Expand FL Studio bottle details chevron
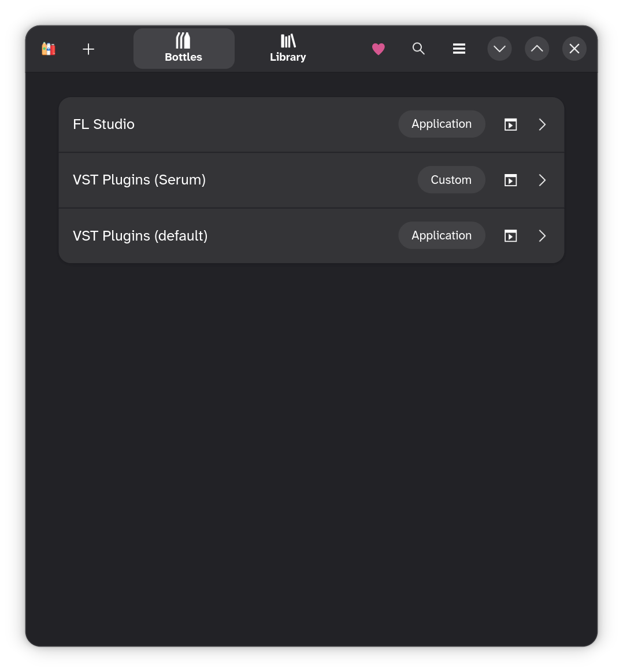The image size is (623, 672). coord(542,124)
